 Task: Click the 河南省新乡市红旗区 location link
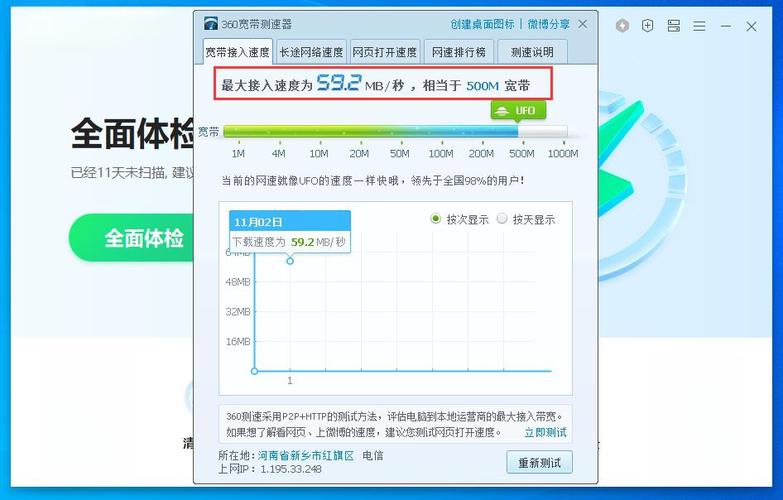coord(306,456)
